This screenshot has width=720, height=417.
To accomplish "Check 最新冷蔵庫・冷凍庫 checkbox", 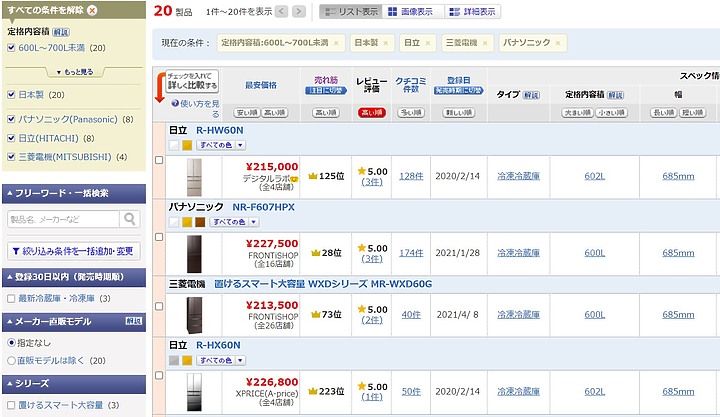I will click(11, 299).
